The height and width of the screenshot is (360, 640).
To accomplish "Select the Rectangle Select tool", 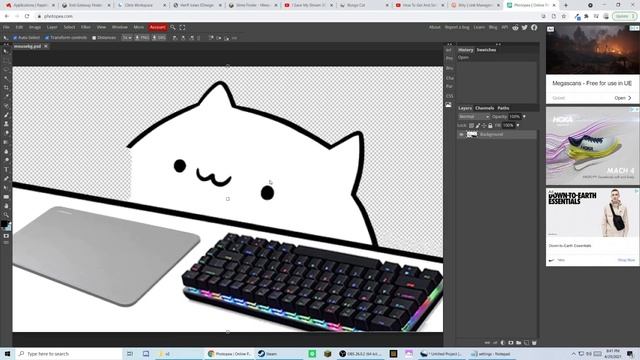I will 6,60.
